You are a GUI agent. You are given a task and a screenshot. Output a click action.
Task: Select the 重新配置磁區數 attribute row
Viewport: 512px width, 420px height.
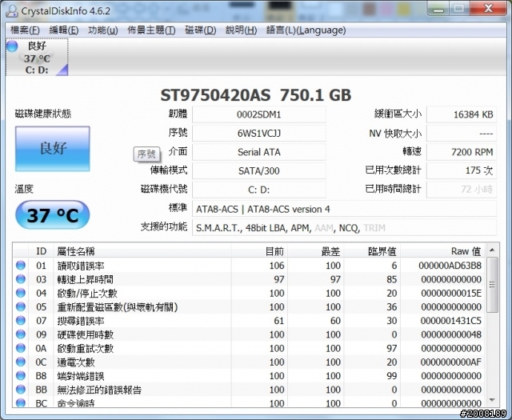coord(250,307)
